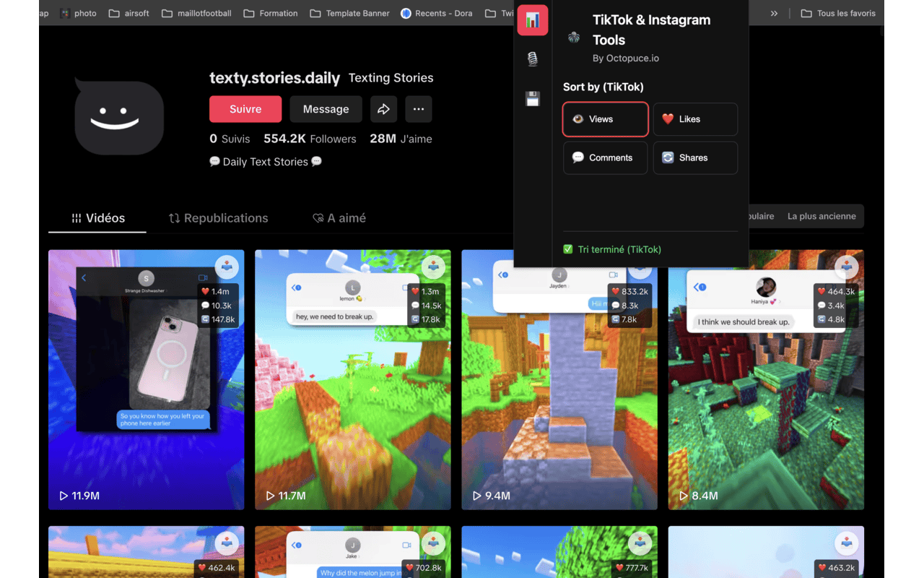Click the 28M J'aime count
Image resolution: width=924 pixels, height=578 pixels.
pos(401,139)
